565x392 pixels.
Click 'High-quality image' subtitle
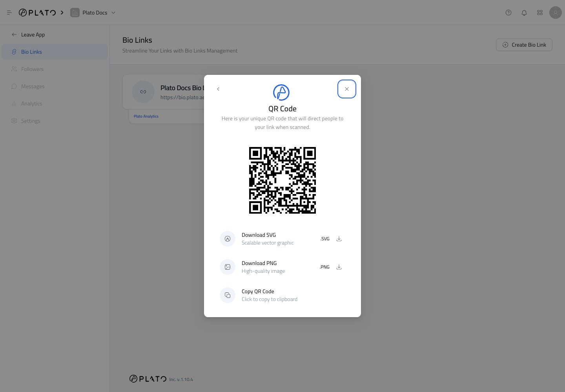pyautogui.click(x=263, y=271)
